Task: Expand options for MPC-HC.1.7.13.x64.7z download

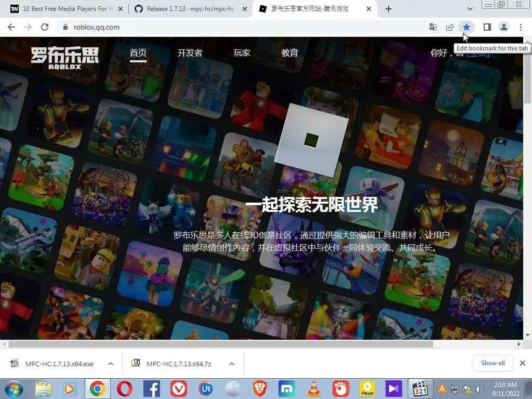Action: click(232, 364)
